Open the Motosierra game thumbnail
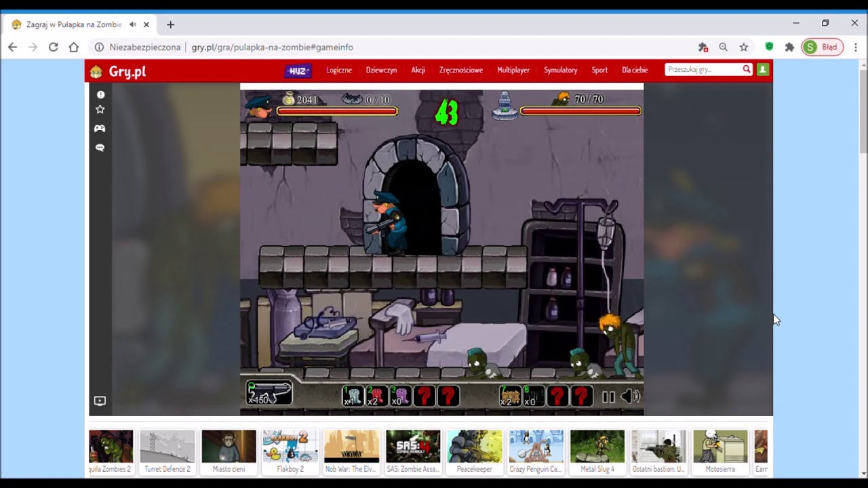Viewport: 868px width, 488px height. 720,452
